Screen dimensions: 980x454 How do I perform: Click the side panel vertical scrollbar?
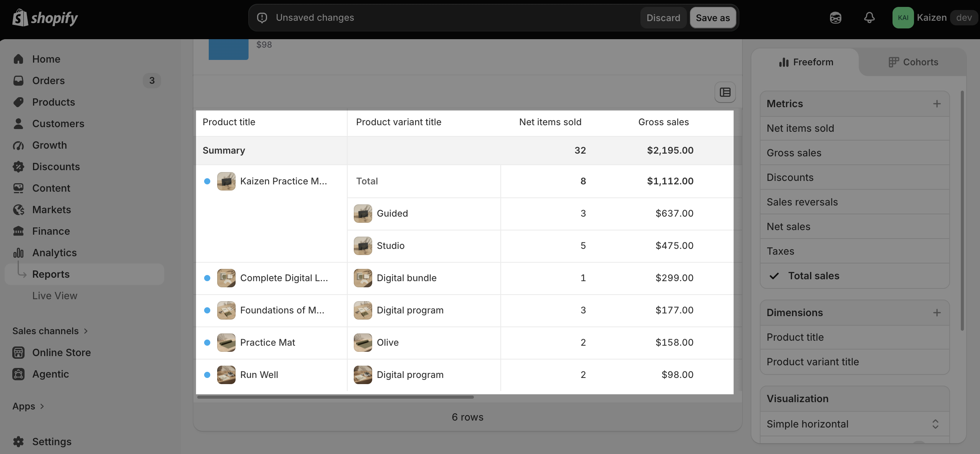[962, 210]
